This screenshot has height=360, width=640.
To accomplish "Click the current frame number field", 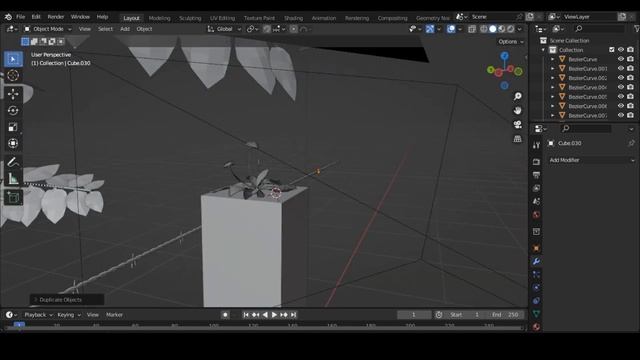I will [x=413, y=315].
